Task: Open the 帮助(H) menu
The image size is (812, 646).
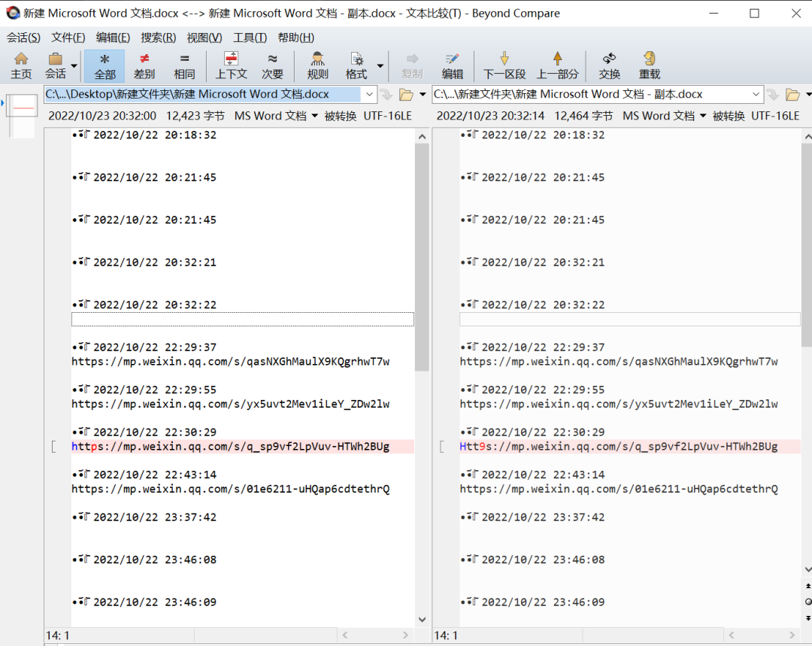Action: pyautogui.click(x=295, y=38)
